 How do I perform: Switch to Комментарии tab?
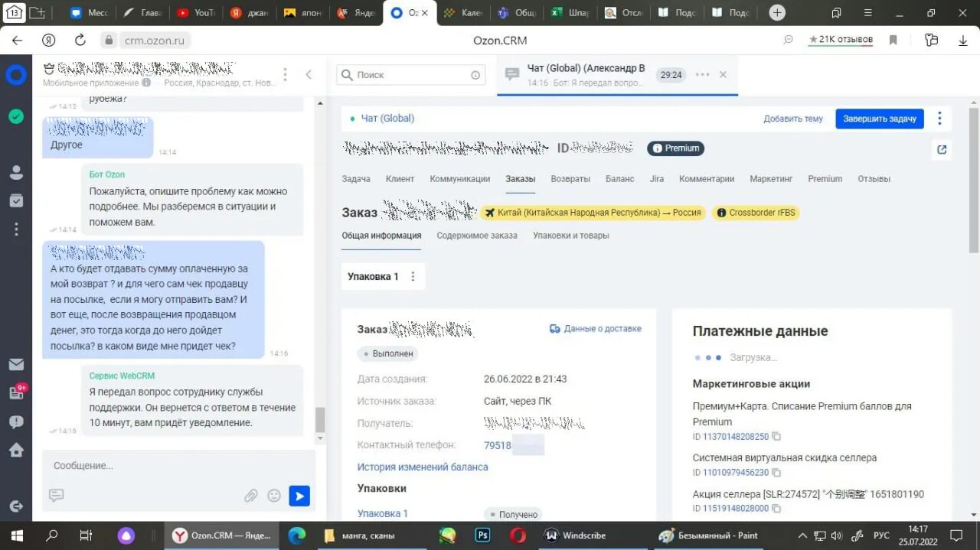(x=707, y=179)
